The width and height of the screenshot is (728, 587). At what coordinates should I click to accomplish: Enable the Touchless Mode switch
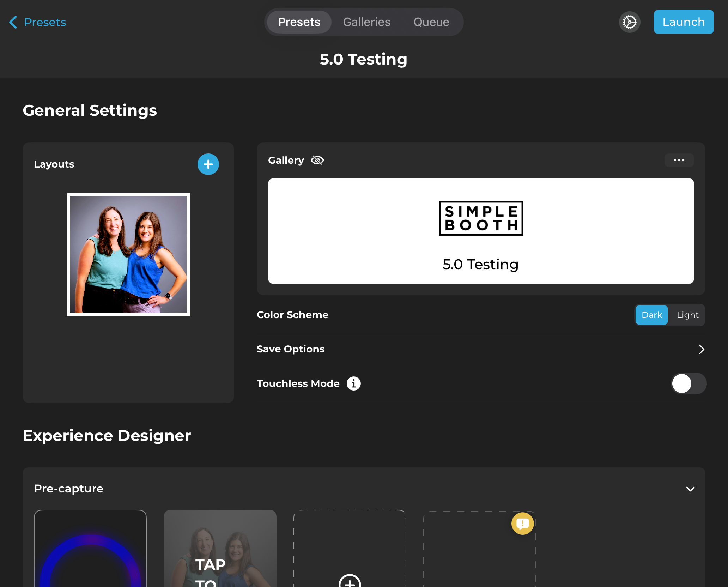pyautogui.click(x=688, y=383)
